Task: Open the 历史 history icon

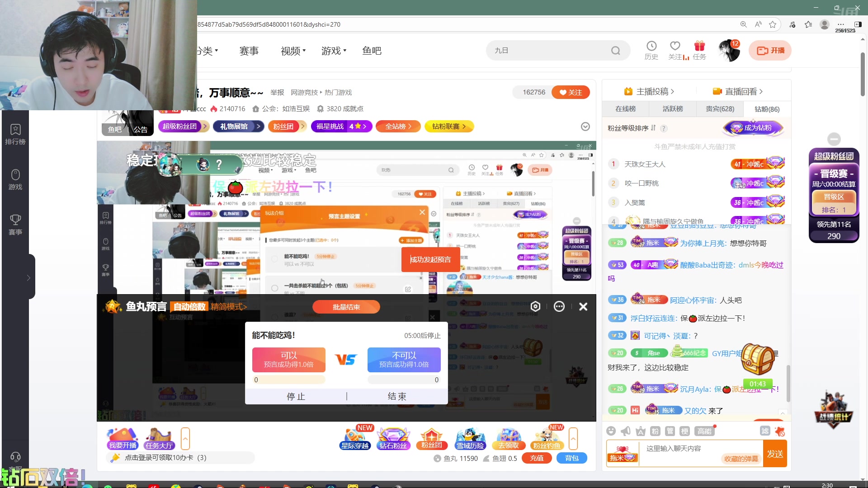Action: click(651, 50)
